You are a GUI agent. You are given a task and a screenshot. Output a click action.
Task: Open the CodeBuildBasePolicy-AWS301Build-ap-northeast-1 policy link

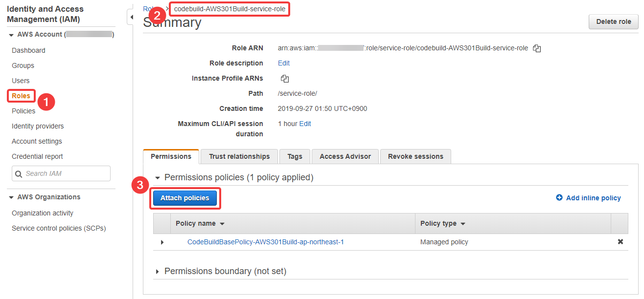(266, 242)
